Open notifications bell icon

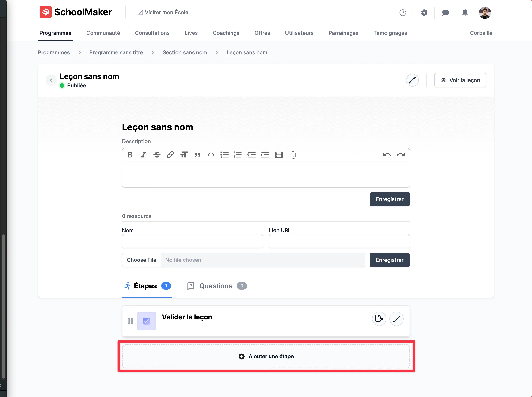465,12
